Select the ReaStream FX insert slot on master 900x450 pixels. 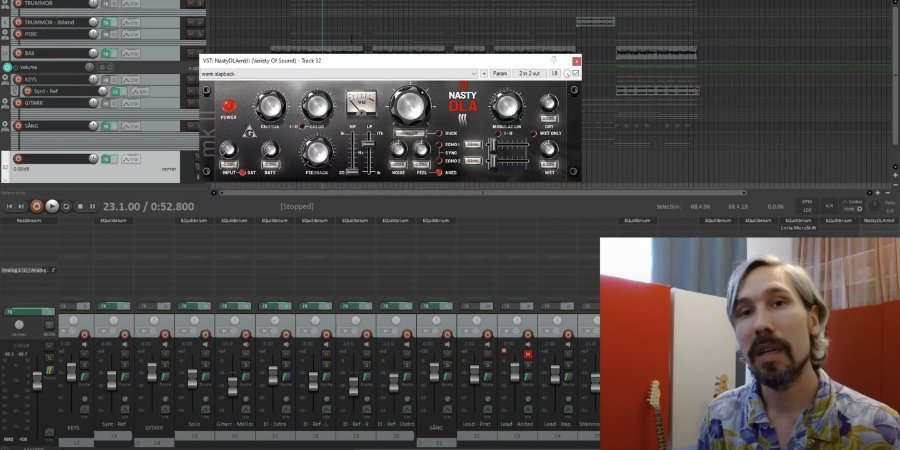pyautogui.click(x=28, y=220)
